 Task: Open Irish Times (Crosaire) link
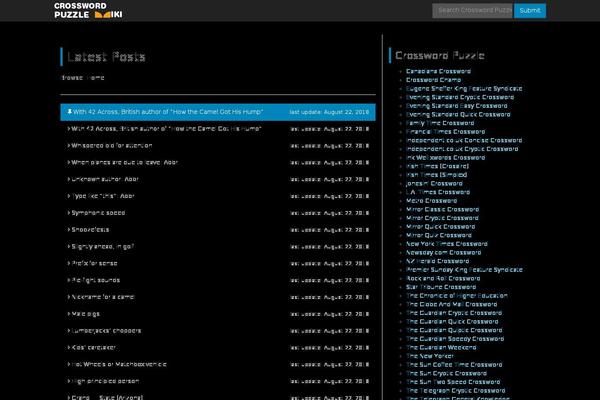437,167
